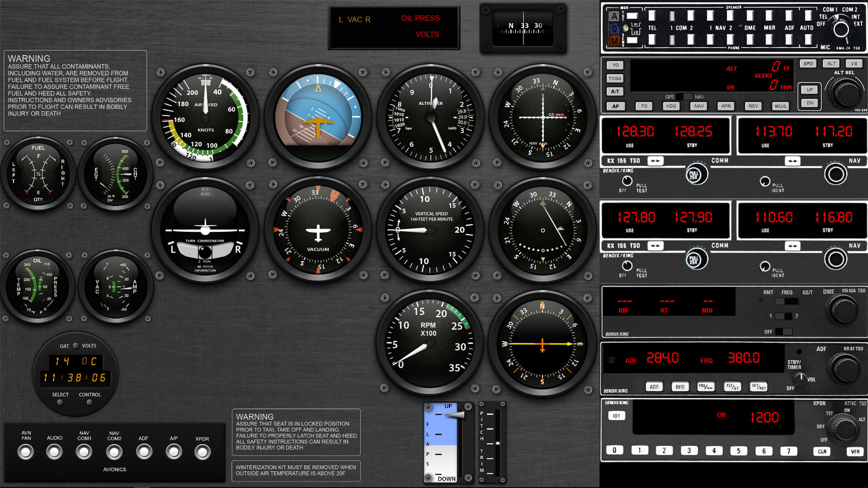Swap COMM frequencies on the 128.30 radio
Viewport: 868px width, 488px height.
tap(655, 161)
